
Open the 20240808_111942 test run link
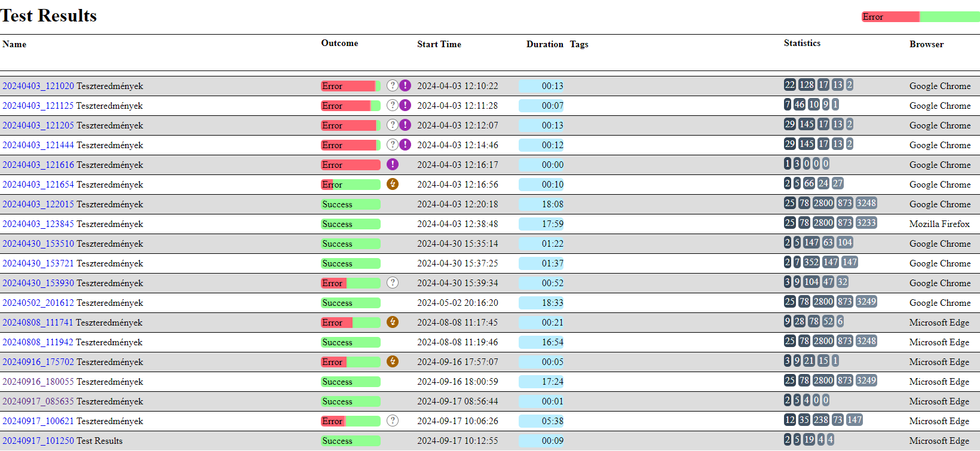[x=38, y=342]
